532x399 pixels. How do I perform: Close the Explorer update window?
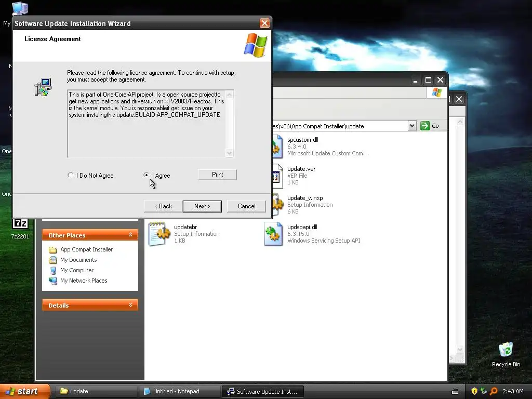440,80
